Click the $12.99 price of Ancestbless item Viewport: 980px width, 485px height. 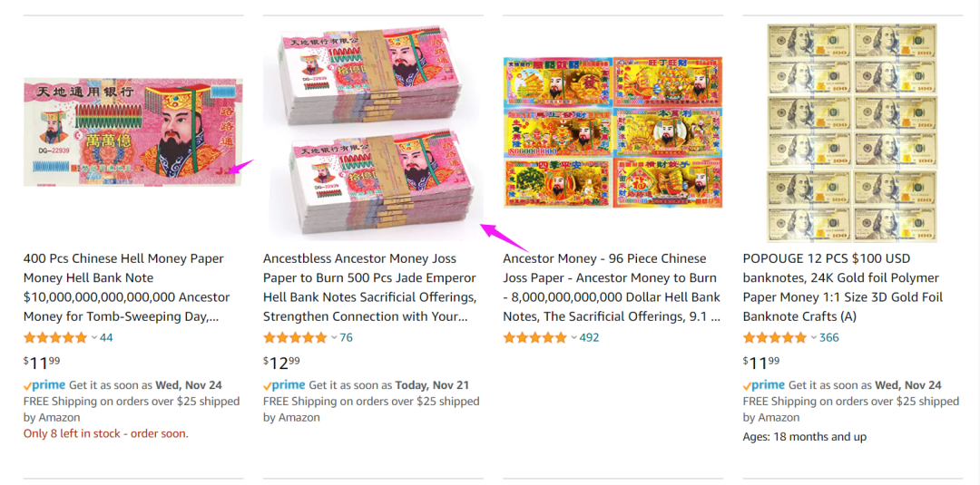tap(281, 362)
